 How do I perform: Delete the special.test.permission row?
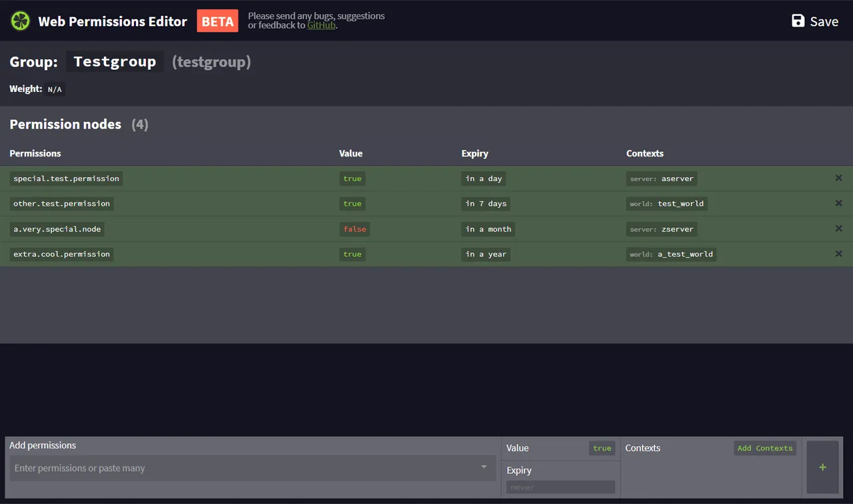pyautogui.click(x=838, y=178)
